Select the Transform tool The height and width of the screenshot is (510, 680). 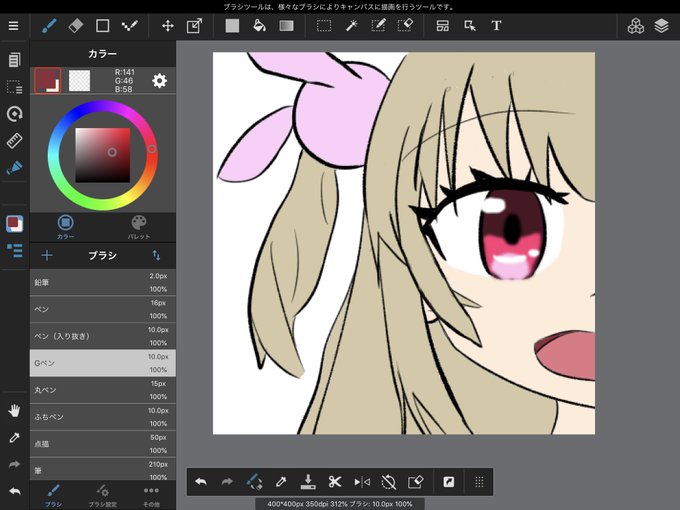click(194, 26)
